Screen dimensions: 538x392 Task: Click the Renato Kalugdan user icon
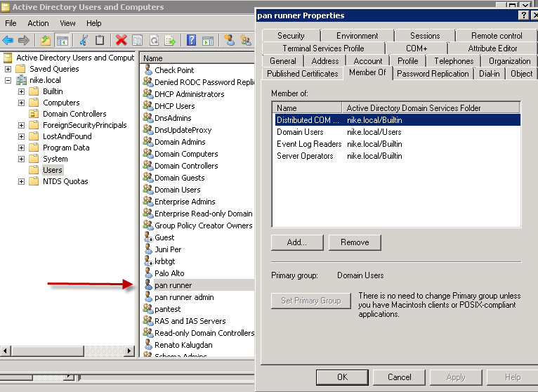148,345
